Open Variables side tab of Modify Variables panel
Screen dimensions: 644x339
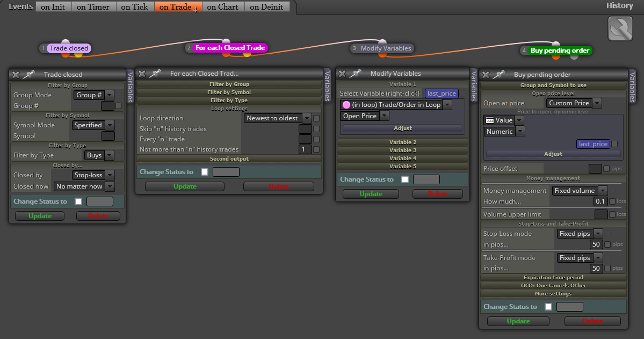pos(474,85)
